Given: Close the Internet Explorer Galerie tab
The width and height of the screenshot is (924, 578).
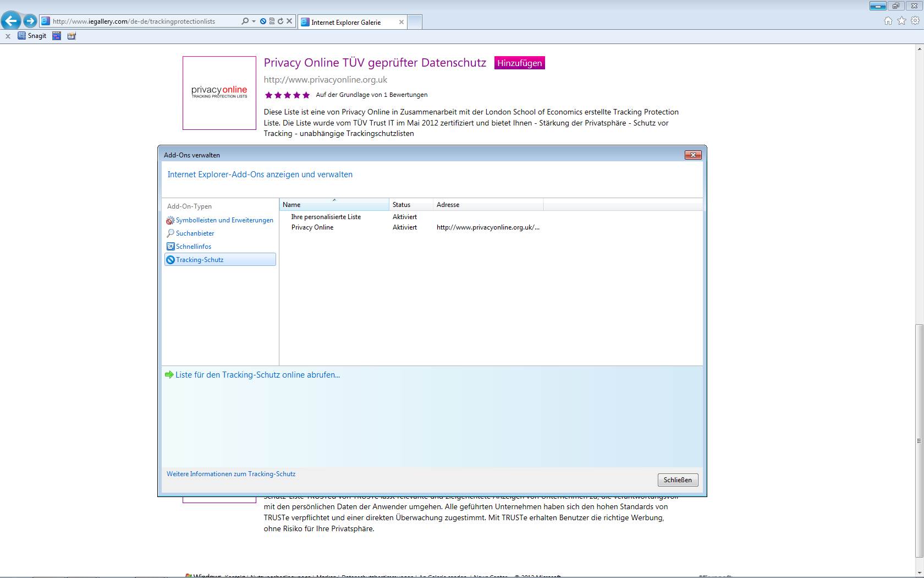Looking at the screenshot, I should coord(402,22).
